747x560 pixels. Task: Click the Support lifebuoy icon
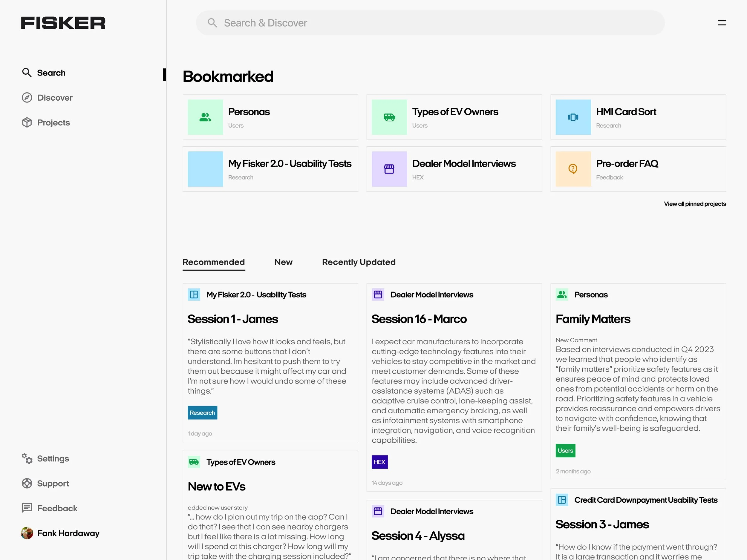coord(27,483)
